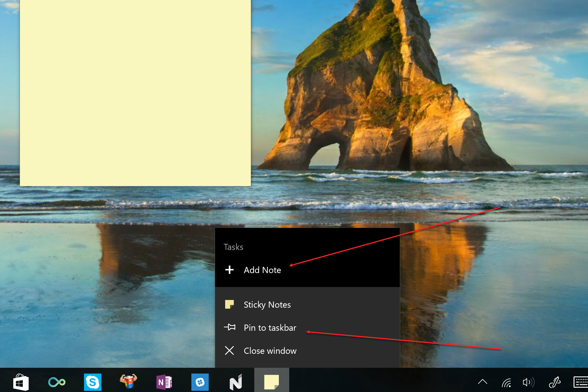Click Add Note in Tasks menu
Screen dimensions: 588x392
pyautogui.click(x=262, y=269)
